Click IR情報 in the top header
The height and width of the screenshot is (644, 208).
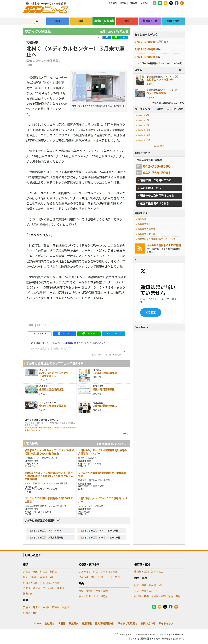point(123,3)
